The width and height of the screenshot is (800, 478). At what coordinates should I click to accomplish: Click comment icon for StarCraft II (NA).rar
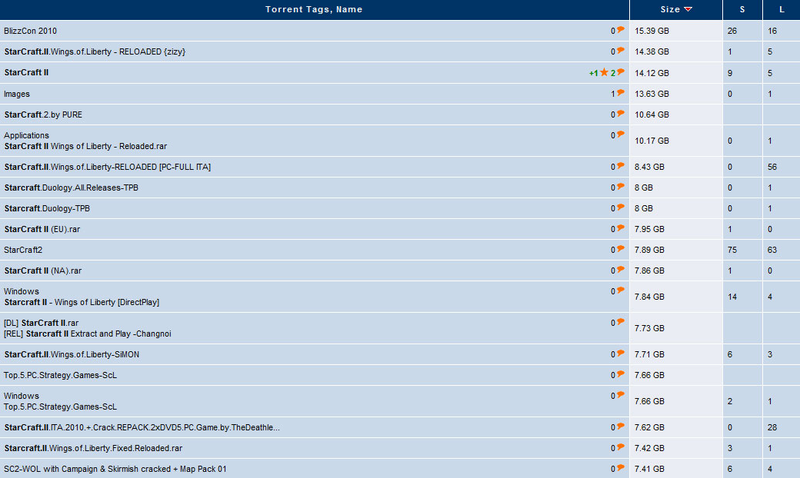(620, 270)
